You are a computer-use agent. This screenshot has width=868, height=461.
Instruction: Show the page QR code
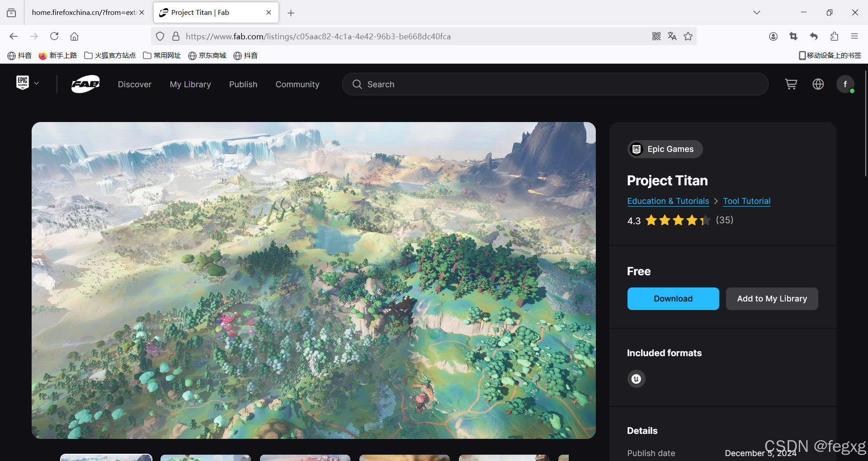656,36
